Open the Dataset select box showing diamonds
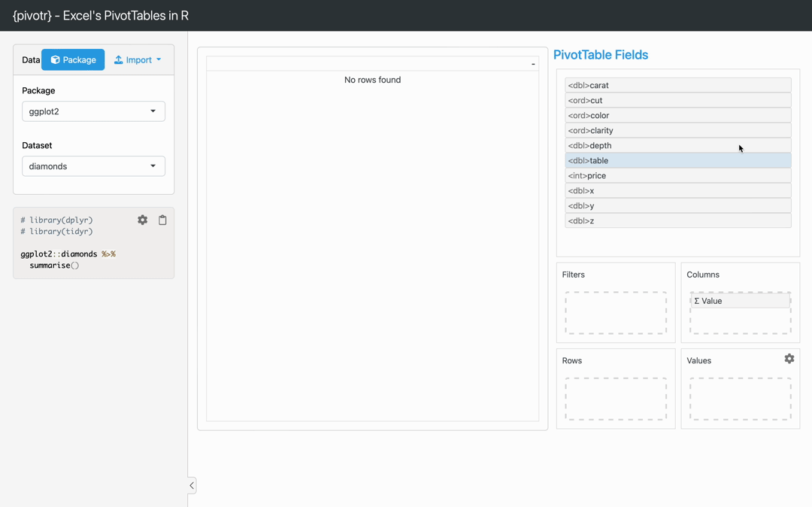The width and height of the screenshot is (812, 507). point(93,166)
